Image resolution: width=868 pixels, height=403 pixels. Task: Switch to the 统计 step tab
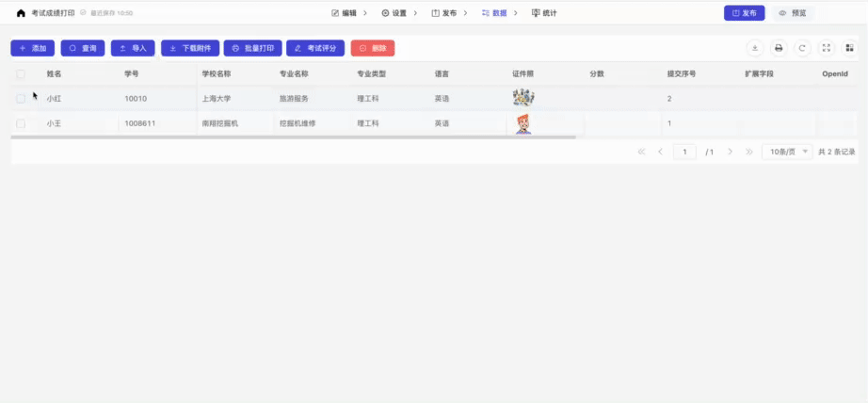point(544,13)
